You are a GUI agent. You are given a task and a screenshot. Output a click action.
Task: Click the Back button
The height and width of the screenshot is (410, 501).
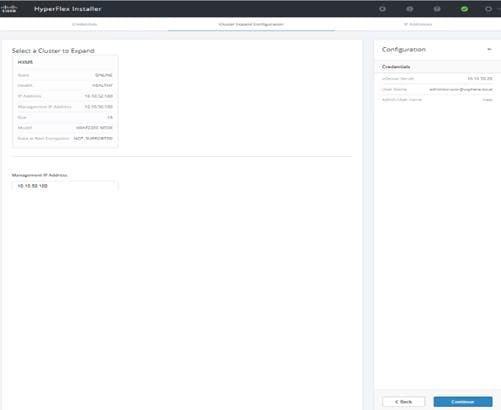403,402
